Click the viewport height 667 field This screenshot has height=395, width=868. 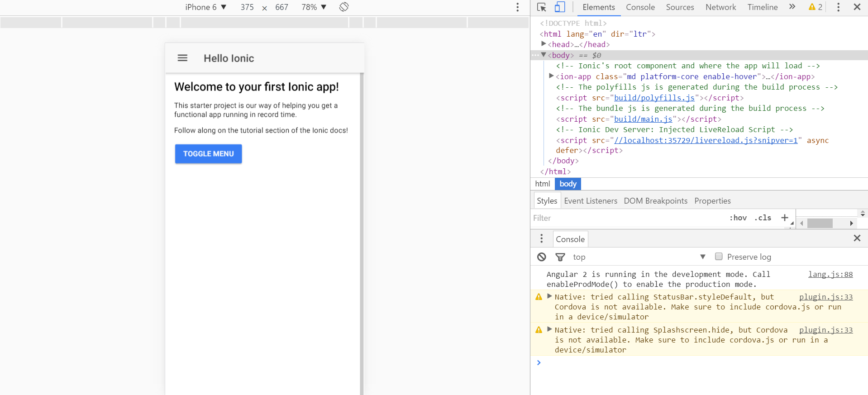(x=281, y=7)
